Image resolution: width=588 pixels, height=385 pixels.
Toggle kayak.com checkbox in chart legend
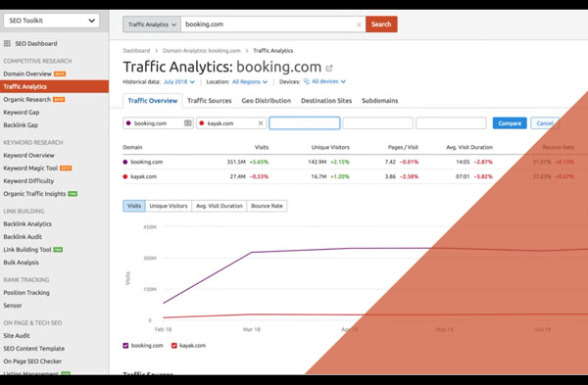(x=174, y=346)
